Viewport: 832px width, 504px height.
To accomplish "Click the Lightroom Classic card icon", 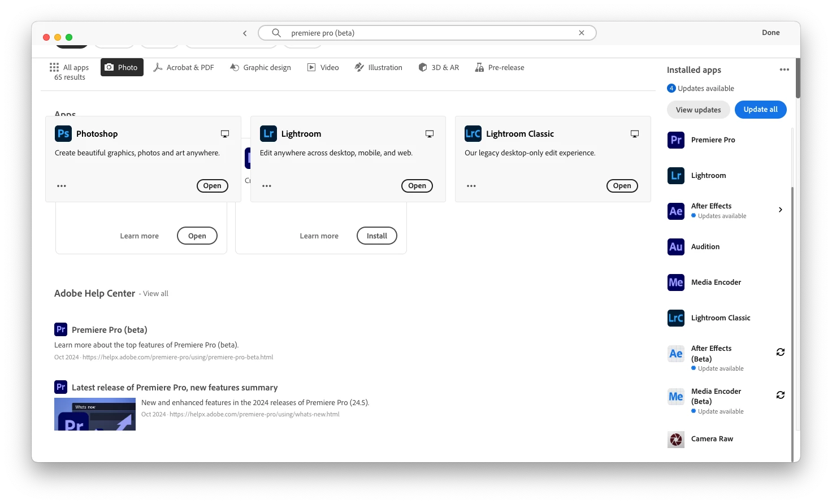I will 473,133.
